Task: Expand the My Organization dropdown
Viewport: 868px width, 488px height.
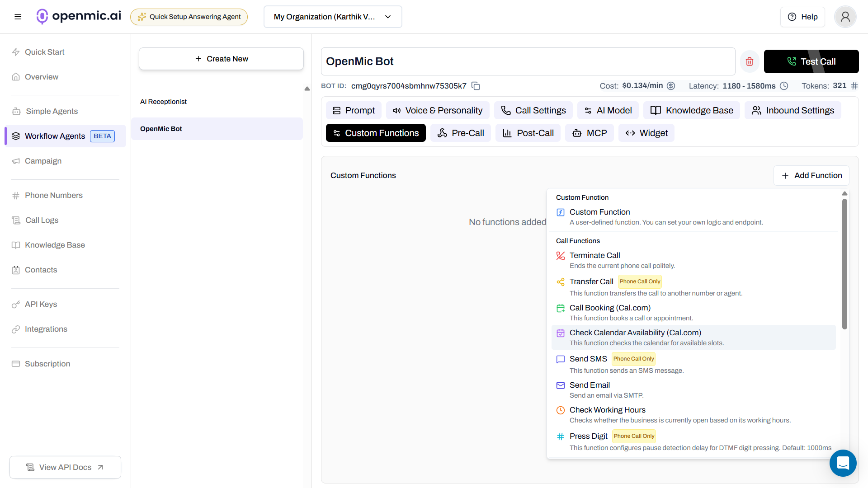Action: click(333, 17)
